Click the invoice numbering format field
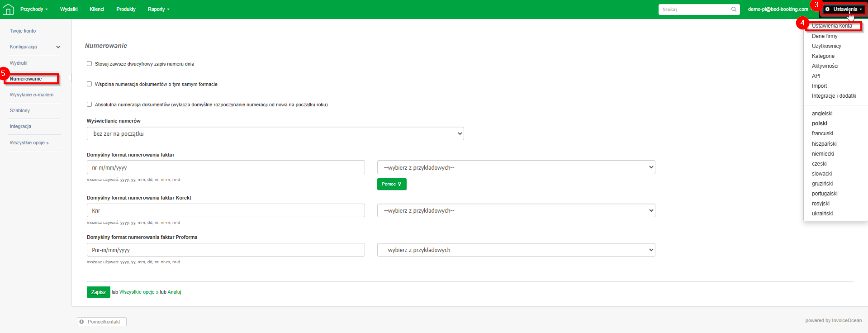This screenshot has height=333, width=868. pos(226,167)
